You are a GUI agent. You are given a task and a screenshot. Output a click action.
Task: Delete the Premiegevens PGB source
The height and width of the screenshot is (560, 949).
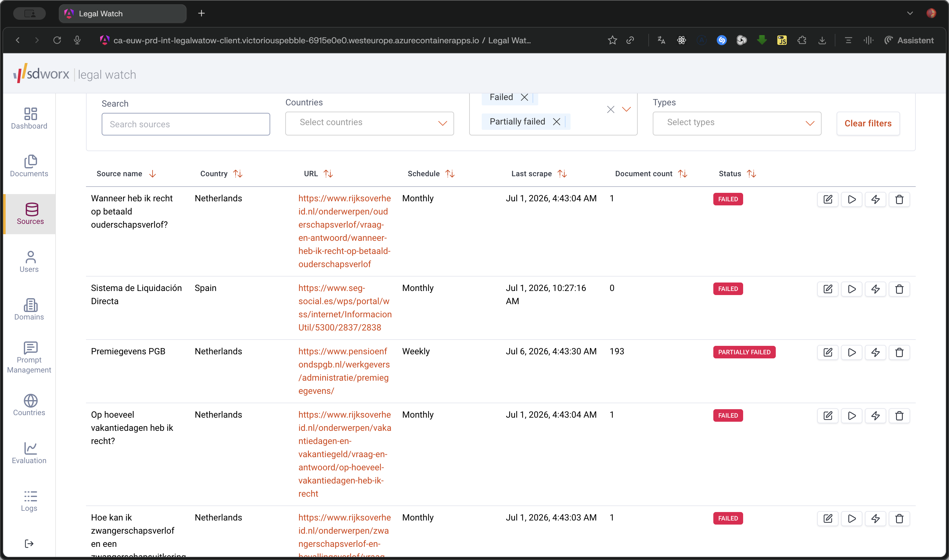click(x=899, y=352)
